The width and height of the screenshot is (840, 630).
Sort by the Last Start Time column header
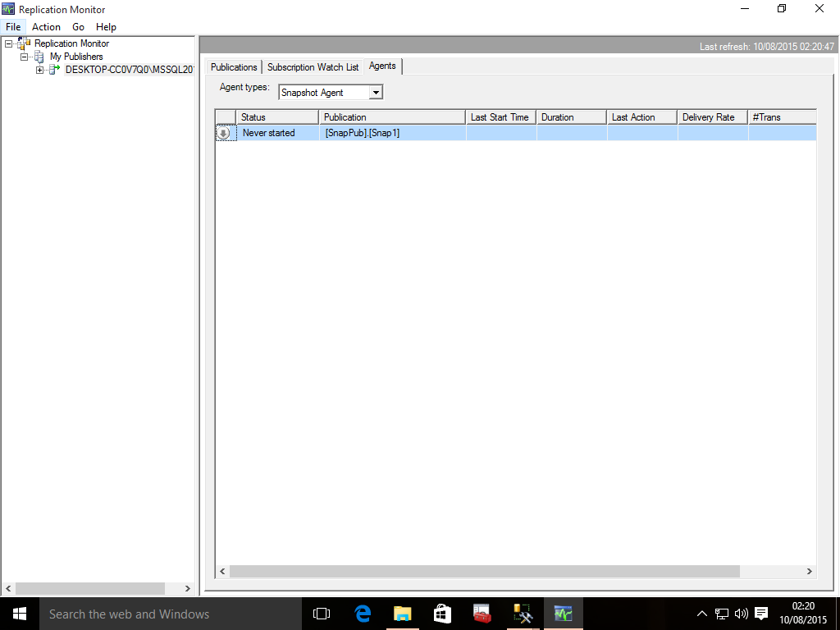tap(500, 117)
